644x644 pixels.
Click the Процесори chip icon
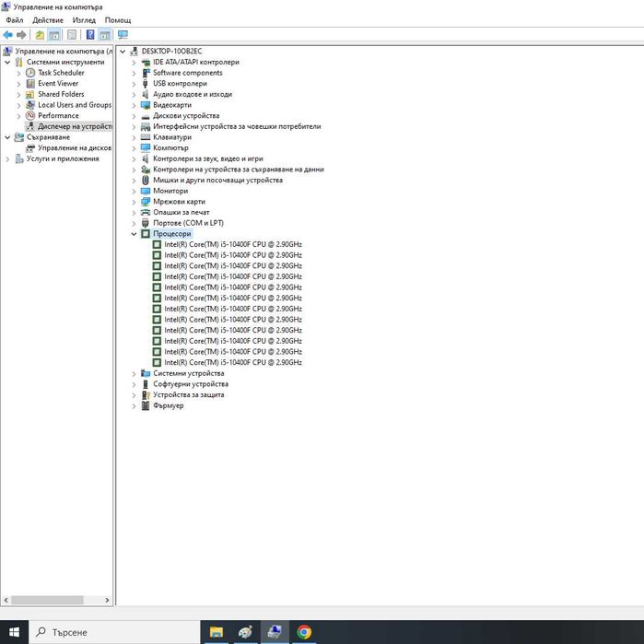[146, 234]
